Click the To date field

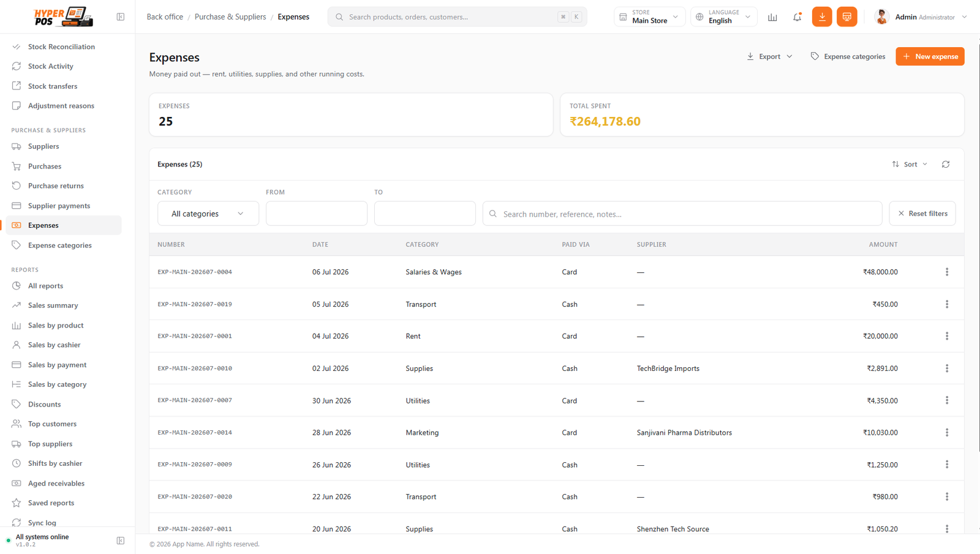(x=425, y=214)
